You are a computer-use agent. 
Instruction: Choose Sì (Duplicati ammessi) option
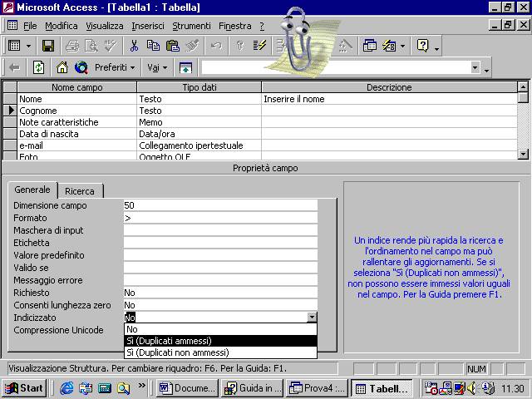tap(220, 341)
